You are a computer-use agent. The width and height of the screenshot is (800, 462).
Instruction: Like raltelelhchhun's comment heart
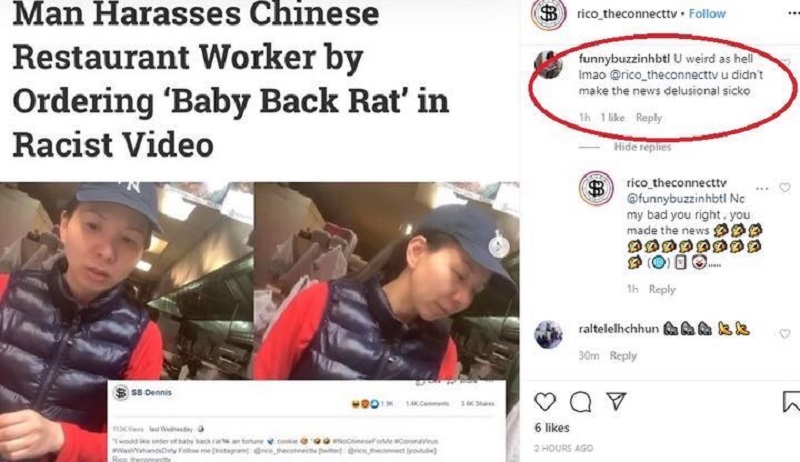[x=785, y=334]
